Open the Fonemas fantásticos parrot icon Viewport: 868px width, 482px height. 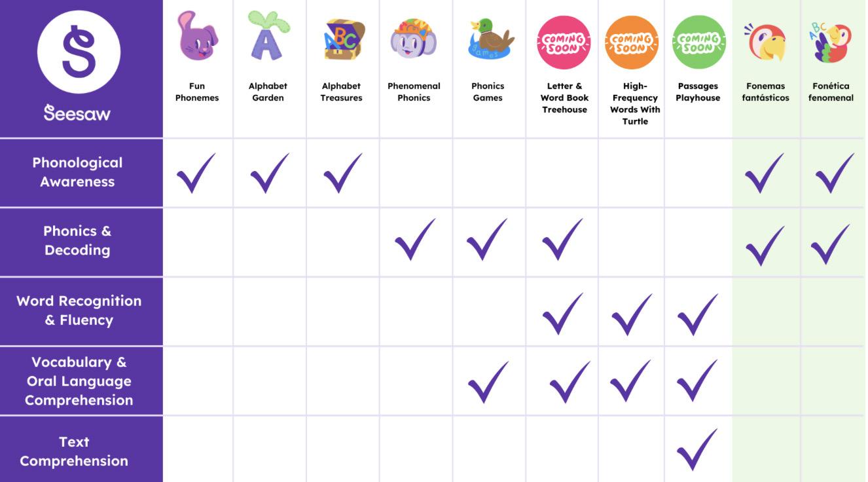(x=765, y=43)
